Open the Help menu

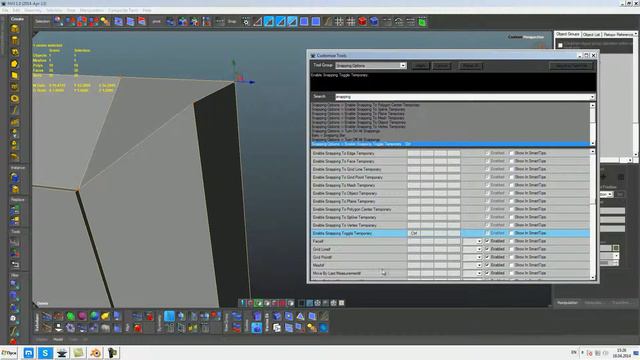147,10
